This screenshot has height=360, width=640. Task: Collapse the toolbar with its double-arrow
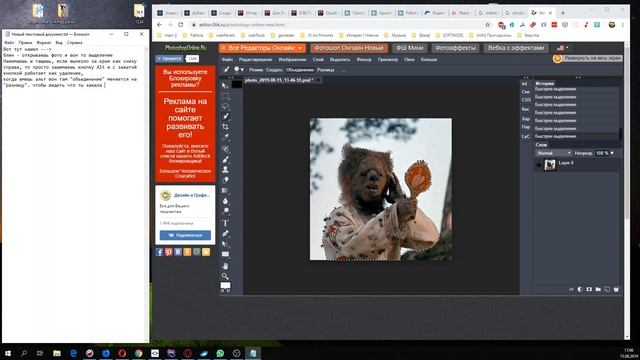click(x=231, y=77)
